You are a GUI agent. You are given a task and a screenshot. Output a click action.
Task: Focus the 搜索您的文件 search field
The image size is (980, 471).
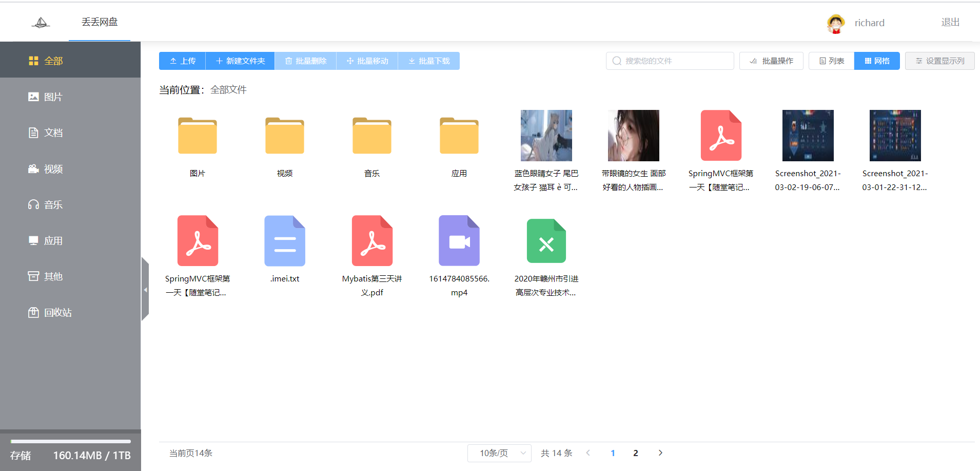click(670, 61)
